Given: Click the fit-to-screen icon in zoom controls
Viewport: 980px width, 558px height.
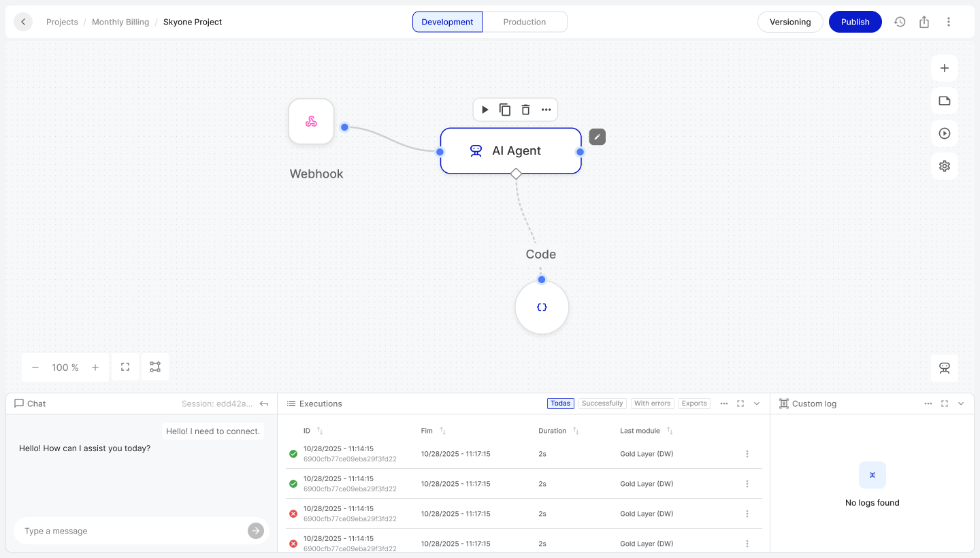Looking at the screenshot, I should point(125,367).
